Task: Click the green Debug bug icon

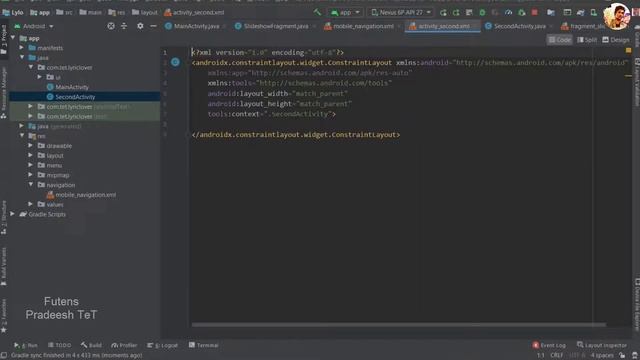Action: click(x=482, y=13)
